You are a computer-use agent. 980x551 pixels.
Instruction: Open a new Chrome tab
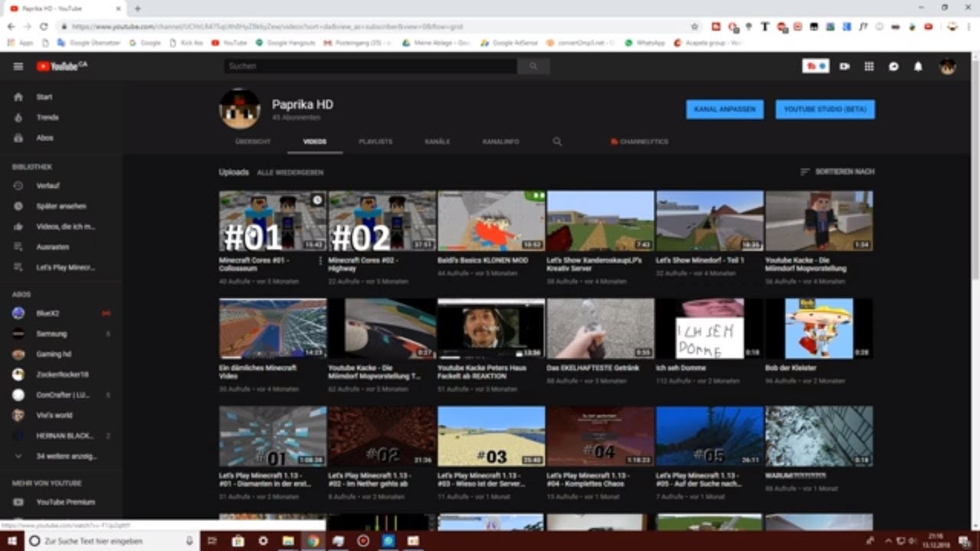click(x=138, y=8)
